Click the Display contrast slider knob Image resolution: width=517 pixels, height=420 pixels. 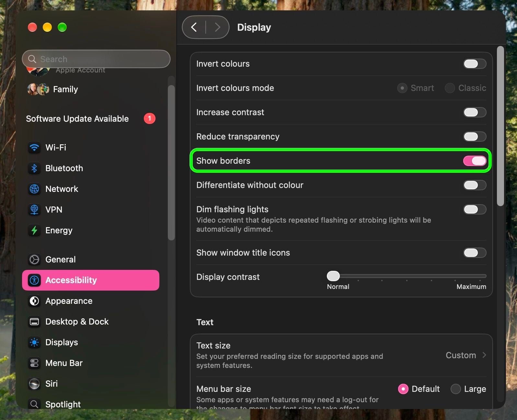[333, 276]
